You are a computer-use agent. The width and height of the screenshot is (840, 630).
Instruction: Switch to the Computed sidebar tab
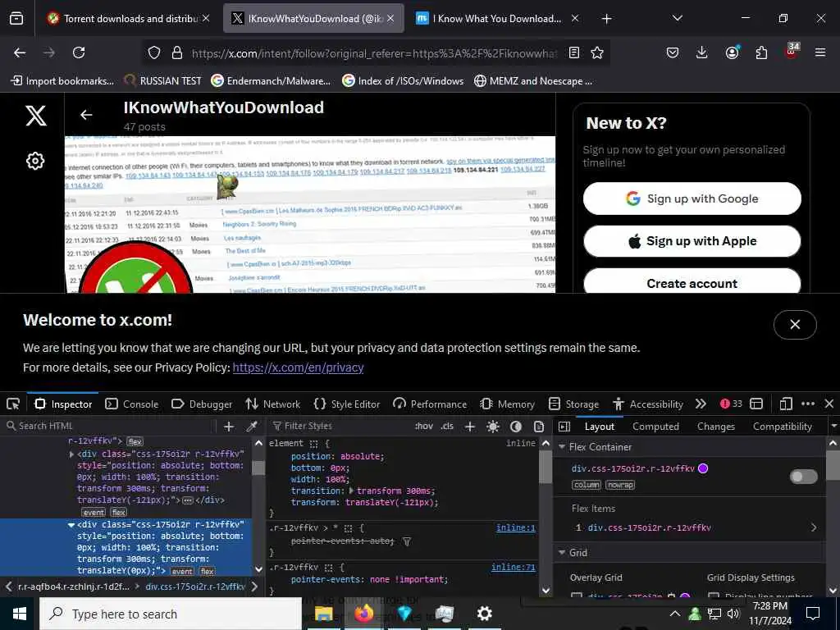coord(655,427)
